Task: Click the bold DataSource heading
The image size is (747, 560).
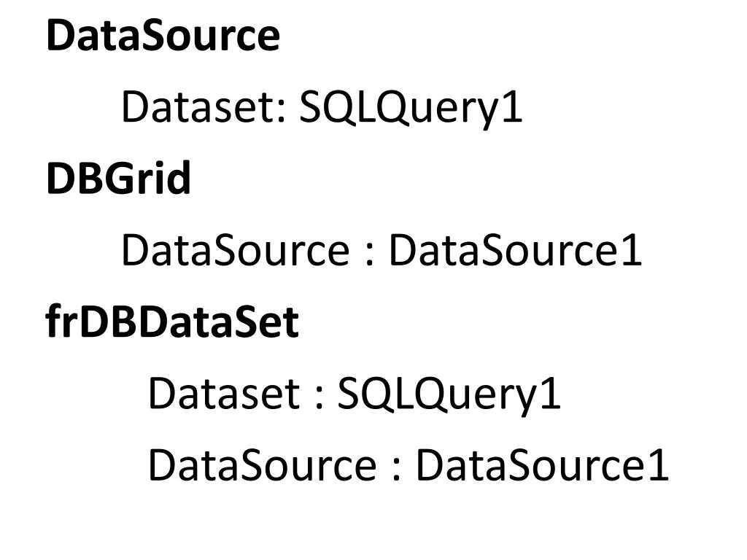Action: (x=163, y=36)
